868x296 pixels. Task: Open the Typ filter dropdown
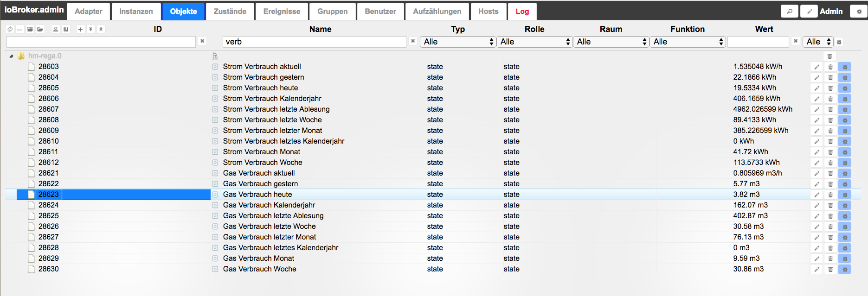click(457, 42)
